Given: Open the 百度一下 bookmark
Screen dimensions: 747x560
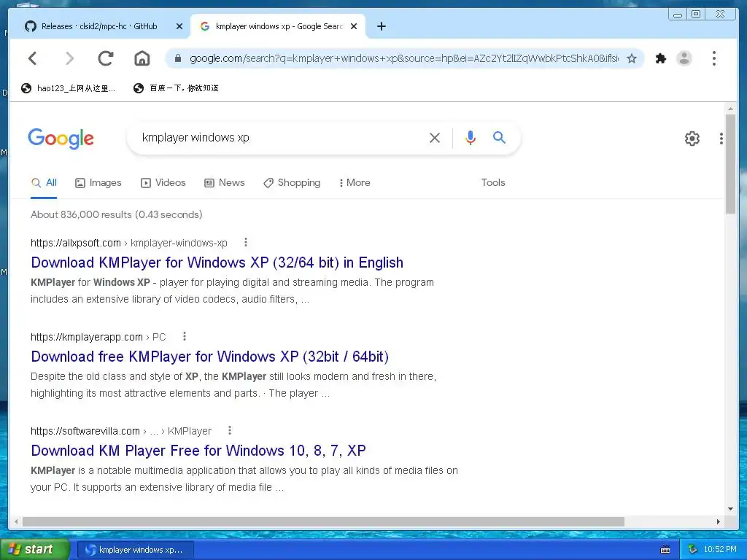Looking at the screenshot, I should click(x=177, y=88).
